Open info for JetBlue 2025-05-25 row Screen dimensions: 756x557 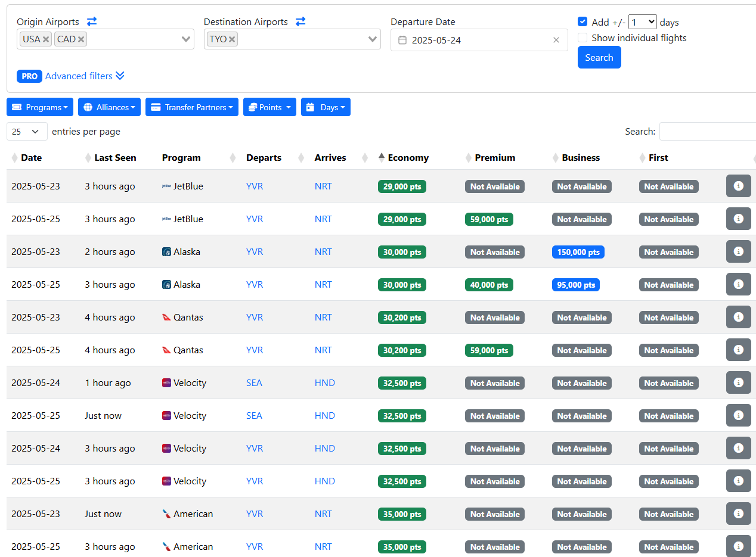[x=738, y=219]
